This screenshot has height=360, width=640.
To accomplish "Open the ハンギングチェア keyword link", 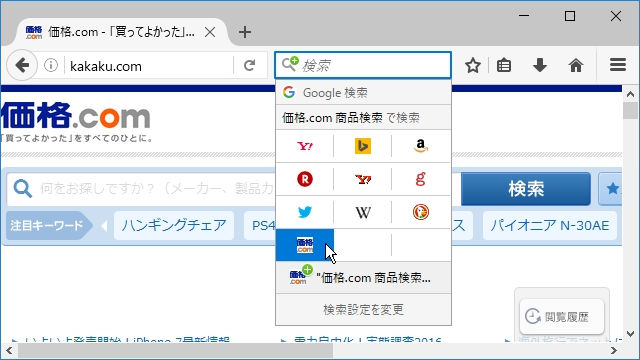I will click(x=174, y=226).
